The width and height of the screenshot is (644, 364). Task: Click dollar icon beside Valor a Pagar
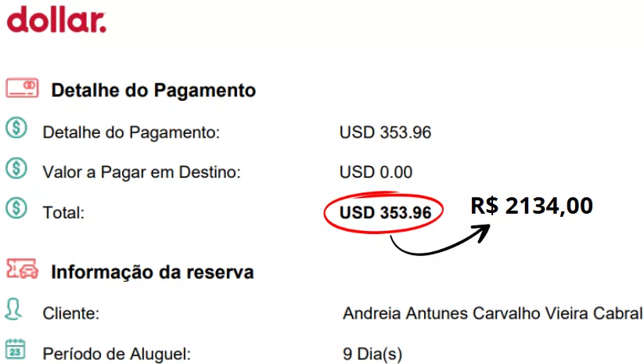click(x=16, y=168)
